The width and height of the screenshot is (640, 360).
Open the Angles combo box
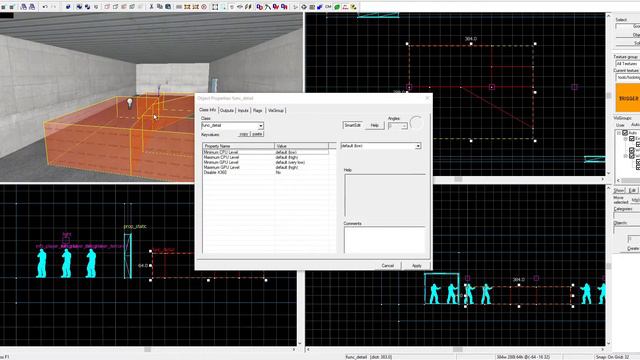coord(404,126)
